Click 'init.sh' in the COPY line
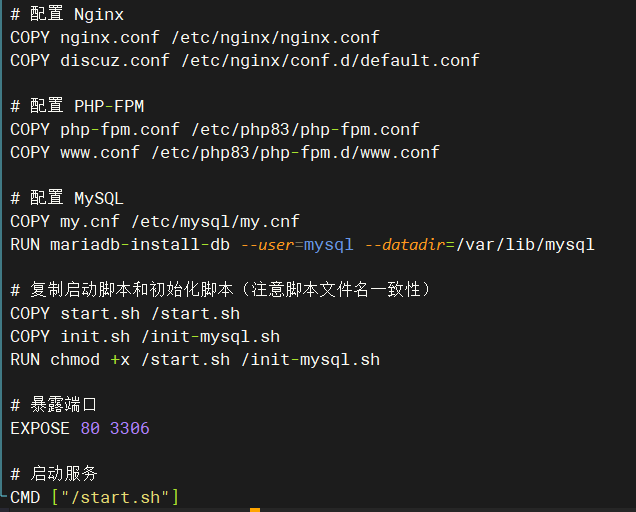Viewport: 636px width, 512px height. click(x=95, y=337)
